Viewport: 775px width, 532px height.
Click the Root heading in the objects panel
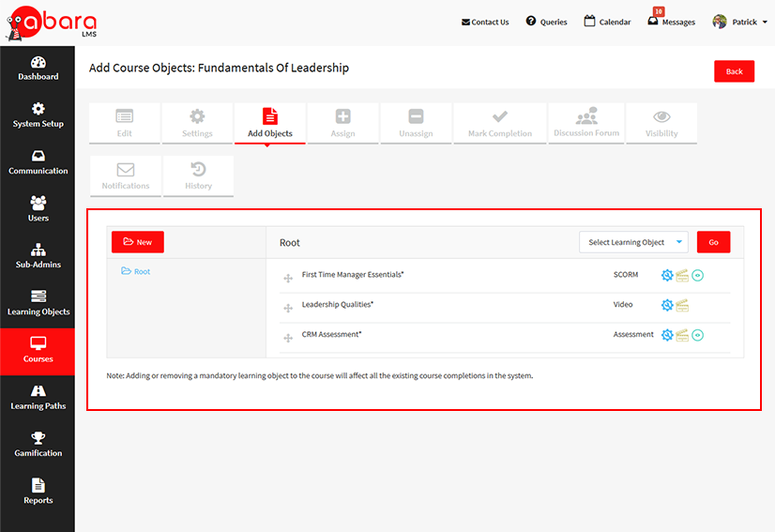[290, 243]
